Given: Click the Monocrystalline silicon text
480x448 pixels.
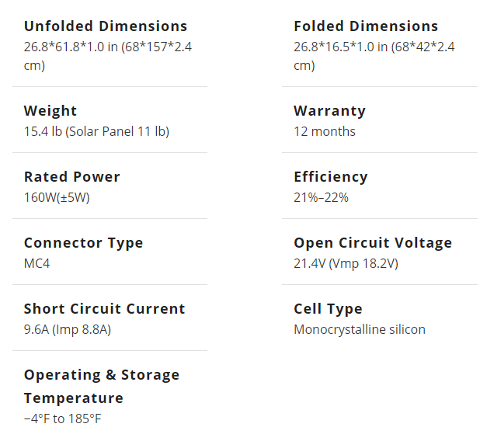Looking at the screenshot, I should point(360,329).
